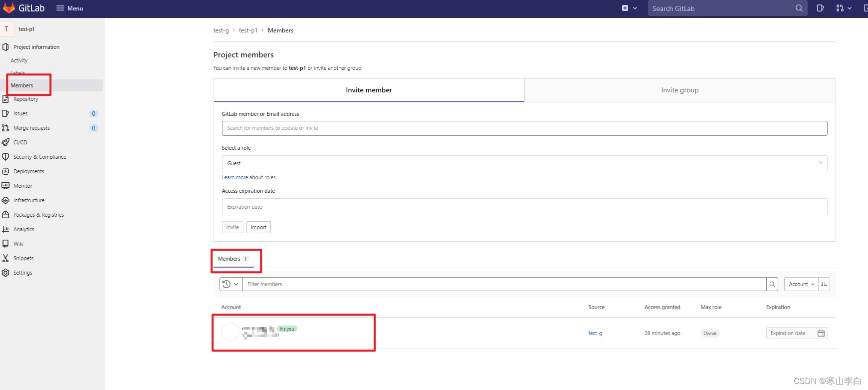Go to test-g breadcrumb link
This screenshot has height=390, width=868.
click(x=221, y=30)
